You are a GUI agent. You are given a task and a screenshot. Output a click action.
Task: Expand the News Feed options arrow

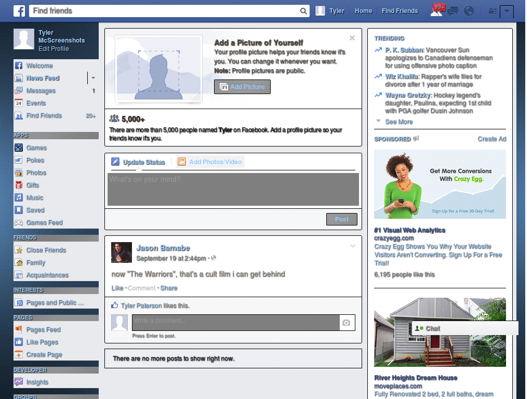[93, 78]
